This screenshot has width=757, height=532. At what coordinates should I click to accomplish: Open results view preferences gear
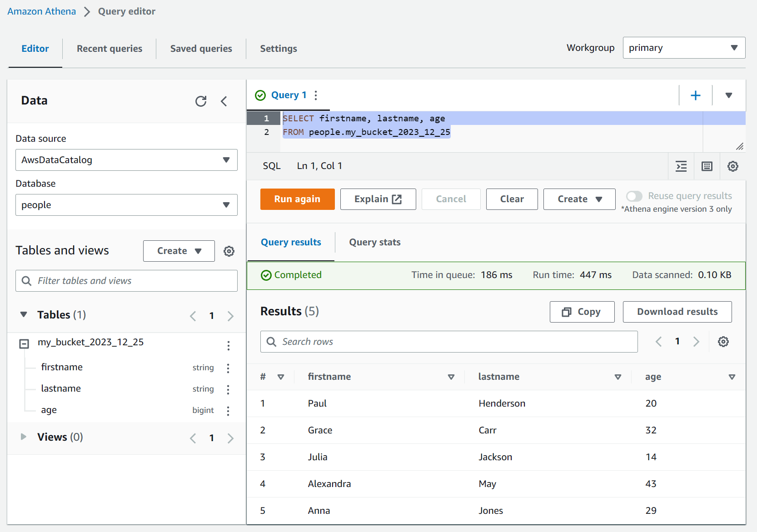click(723, 342)
